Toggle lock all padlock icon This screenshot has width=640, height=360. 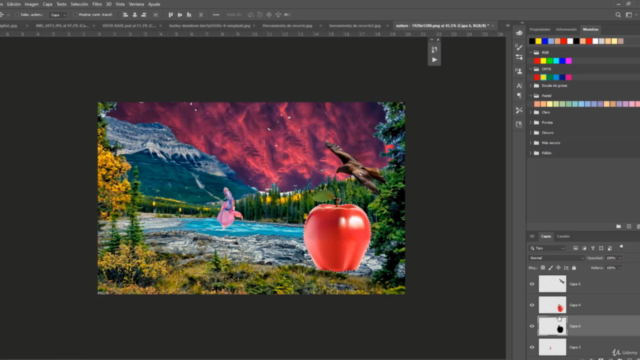[574, 268]
